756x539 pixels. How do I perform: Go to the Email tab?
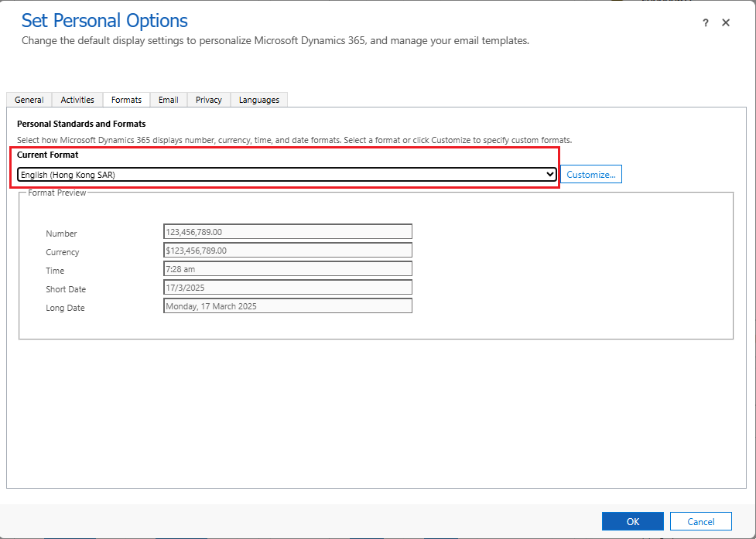tap(169, 100)
